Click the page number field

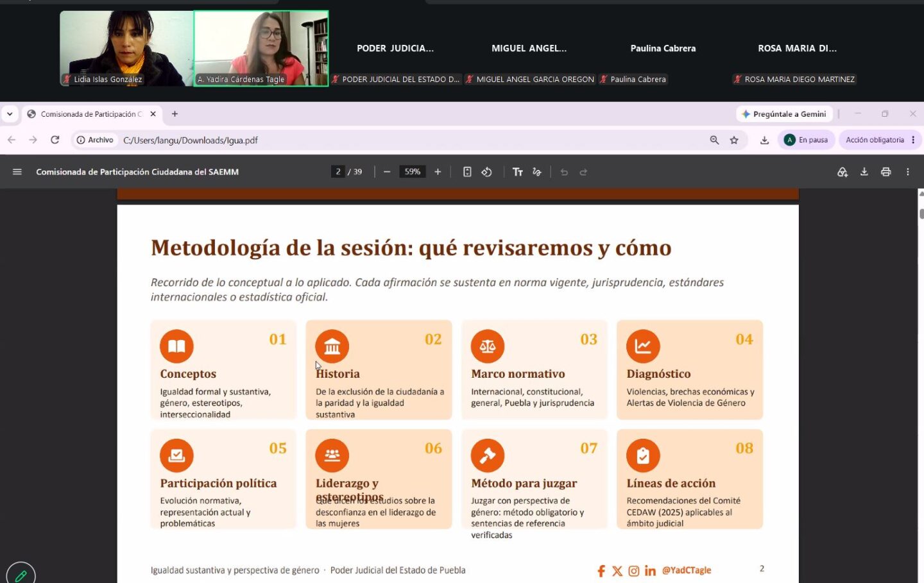click(x=338, y=172)
